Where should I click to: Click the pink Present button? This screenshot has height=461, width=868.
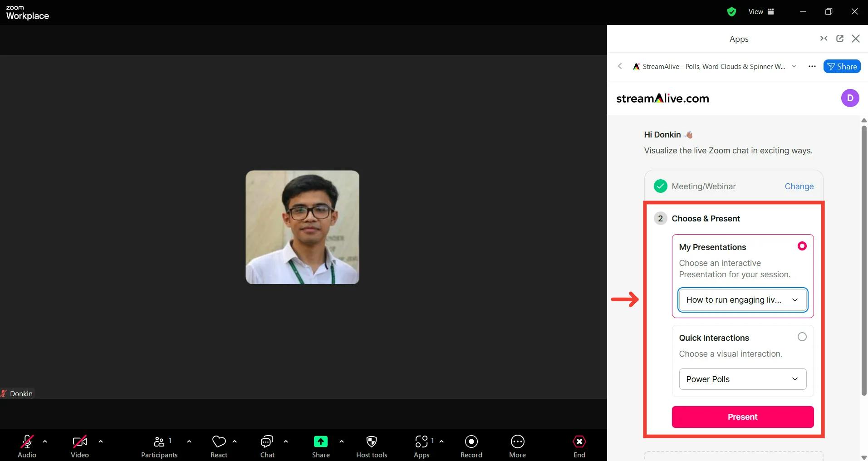tap(743, 417)
